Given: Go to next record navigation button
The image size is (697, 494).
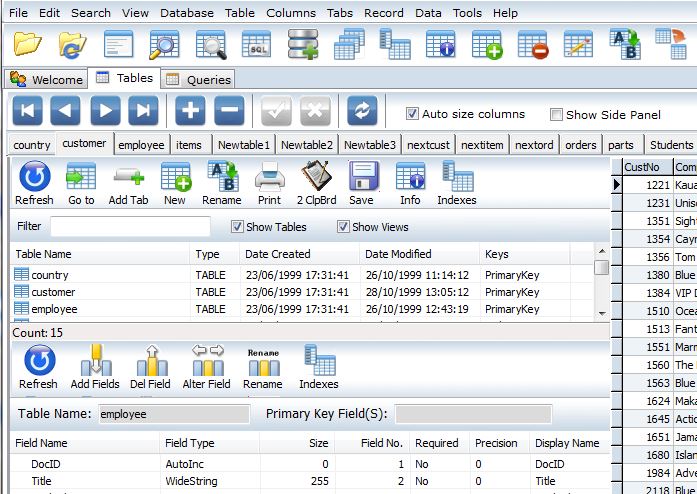Looking at the screenshot, I should point(105,110).
